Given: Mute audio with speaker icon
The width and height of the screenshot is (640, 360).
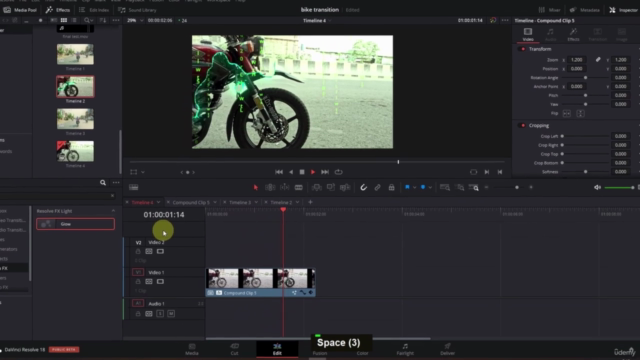Looking at the screenshot, I should tap(597, 187).
